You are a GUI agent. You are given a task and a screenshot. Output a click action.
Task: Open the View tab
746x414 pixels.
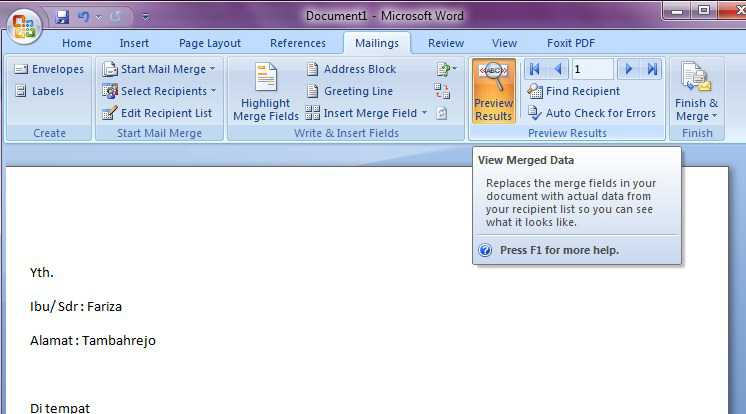coord(504,43)
